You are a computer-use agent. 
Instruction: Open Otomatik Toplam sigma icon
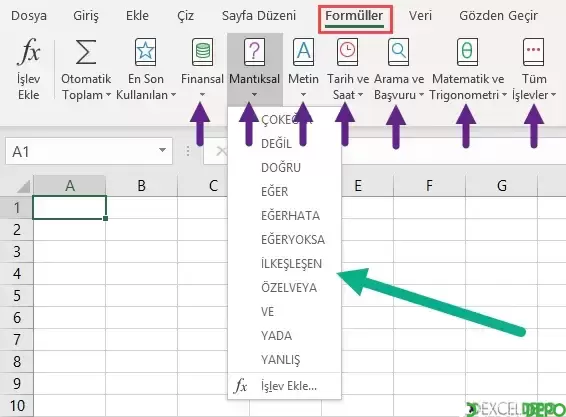[x=86, y=52]
